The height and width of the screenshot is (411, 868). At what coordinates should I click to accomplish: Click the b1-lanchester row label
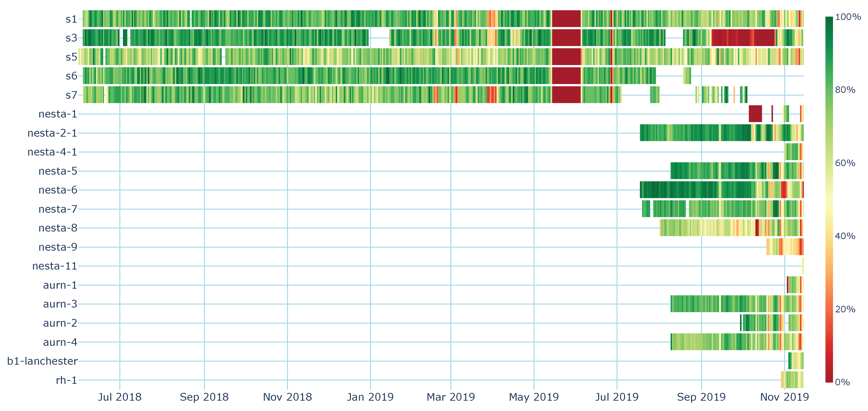[42, 361]
